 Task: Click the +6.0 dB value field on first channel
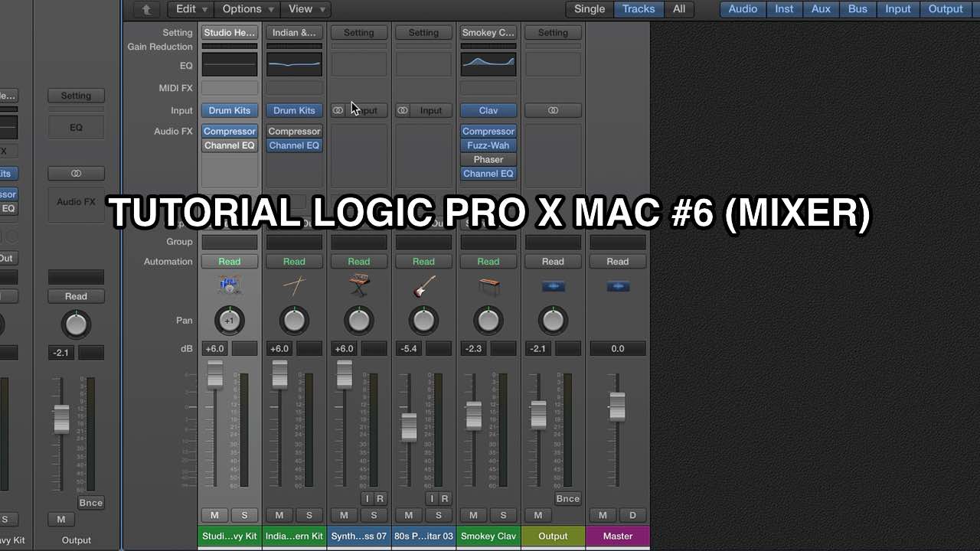214,348
